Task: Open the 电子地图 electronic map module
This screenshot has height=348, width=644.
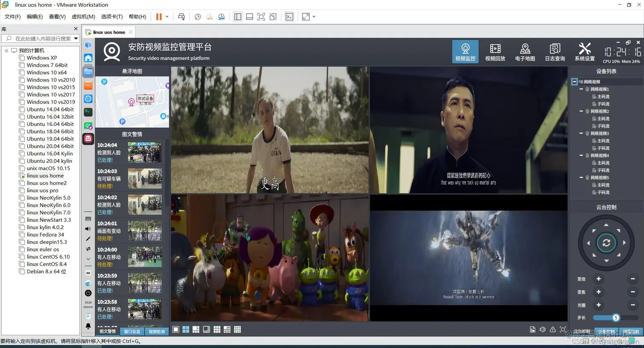Action: click(525, 52)
